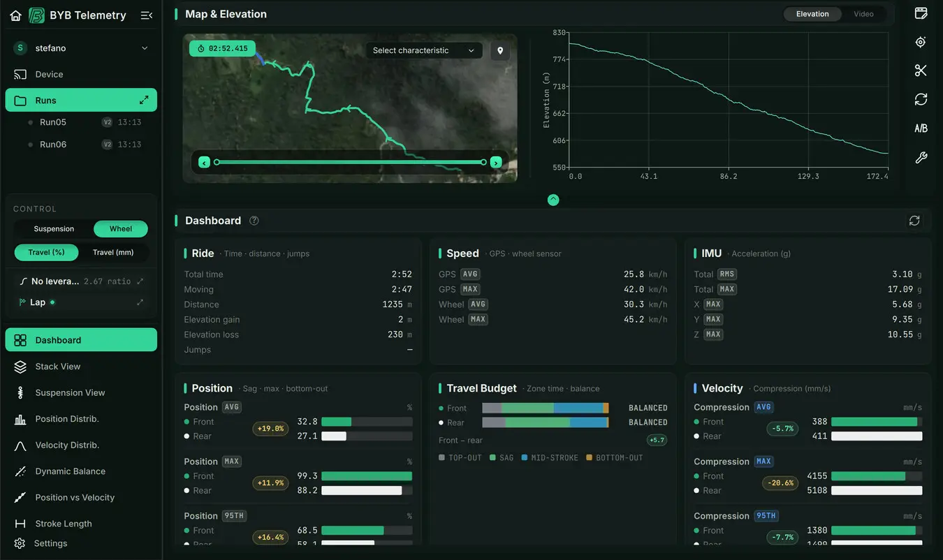Open the Runs folder section
943x560 pixels.
click(x=81, y=101)
